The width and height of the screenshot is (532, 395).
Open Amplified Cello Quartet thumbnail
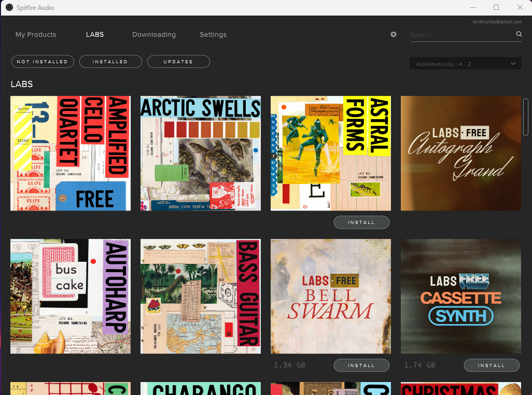(71, 153)
